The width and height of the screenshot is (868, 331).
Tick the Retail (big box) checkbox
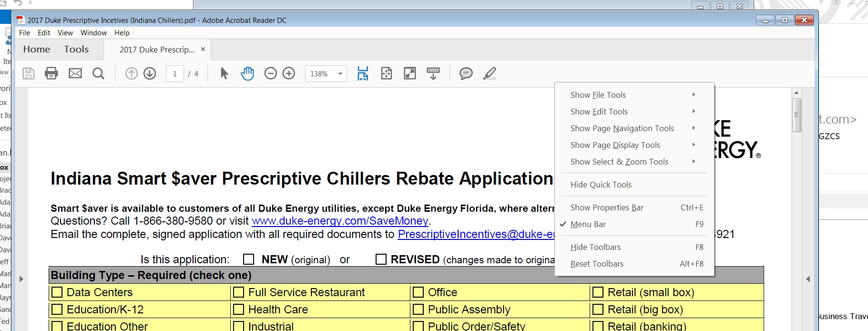click(x=598, y=310)
